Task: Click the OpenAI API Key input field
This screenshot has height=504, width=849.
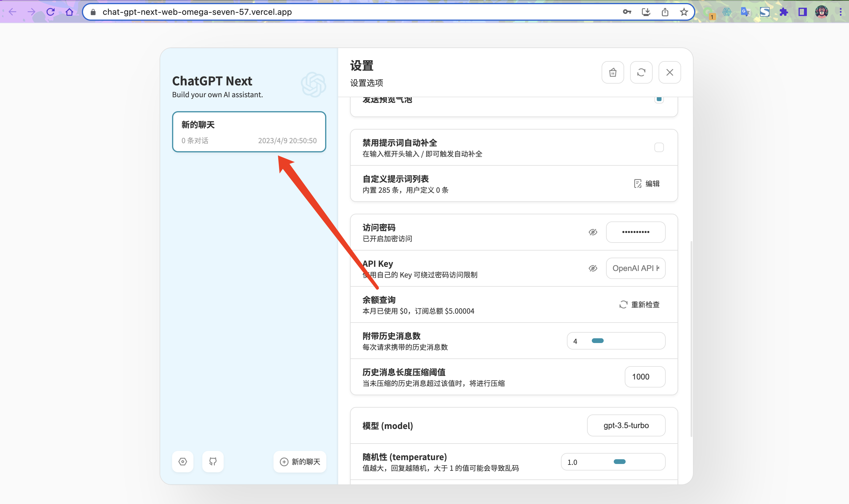Action: click(x=635, y=268)
